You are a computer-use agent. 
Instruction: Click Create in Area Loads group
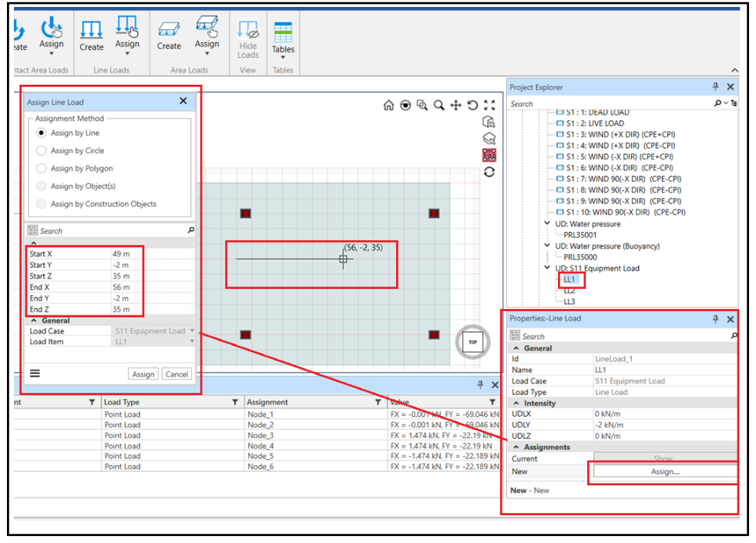click(x=169, y=36)
